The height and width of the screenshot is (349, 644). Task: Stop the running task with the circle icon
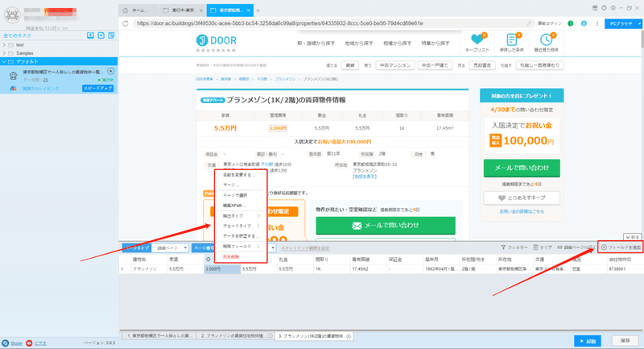coord(110,72)
